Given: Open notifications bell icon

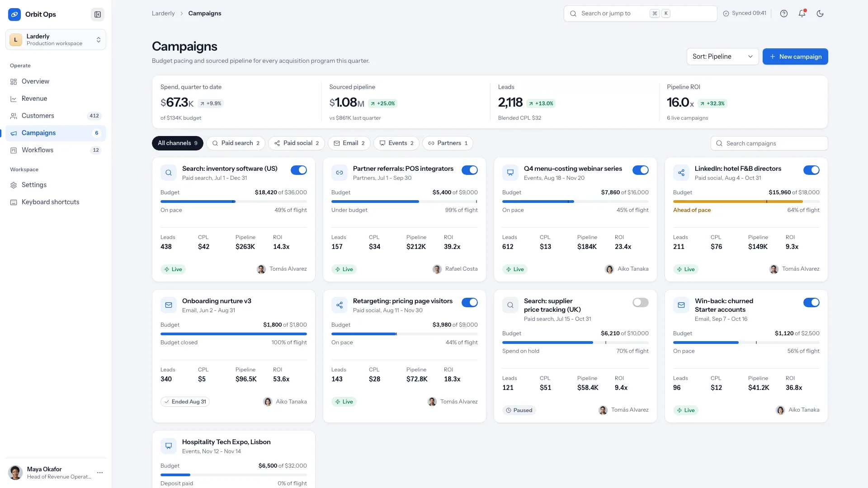Looking at the screenshot, I should [x=802, y=14].
